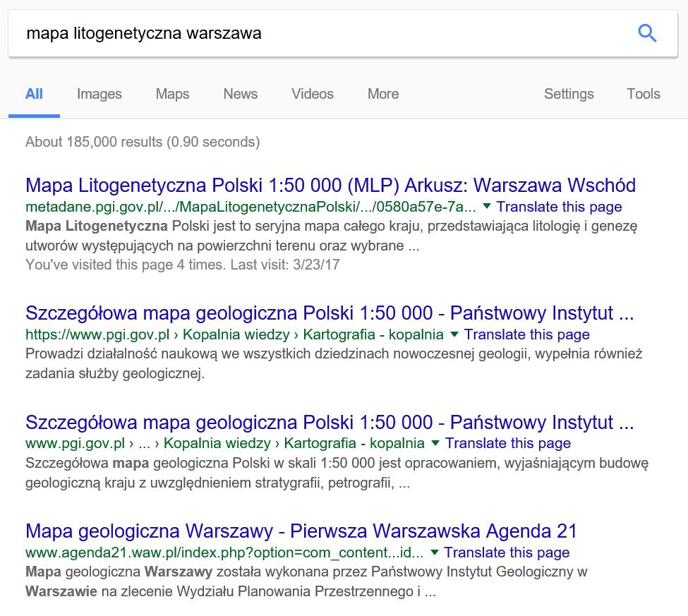This screenshot has width=688, height=616.
Task: Click the 'About 185,000 results' stats text
Action: [x=143, y=142]
